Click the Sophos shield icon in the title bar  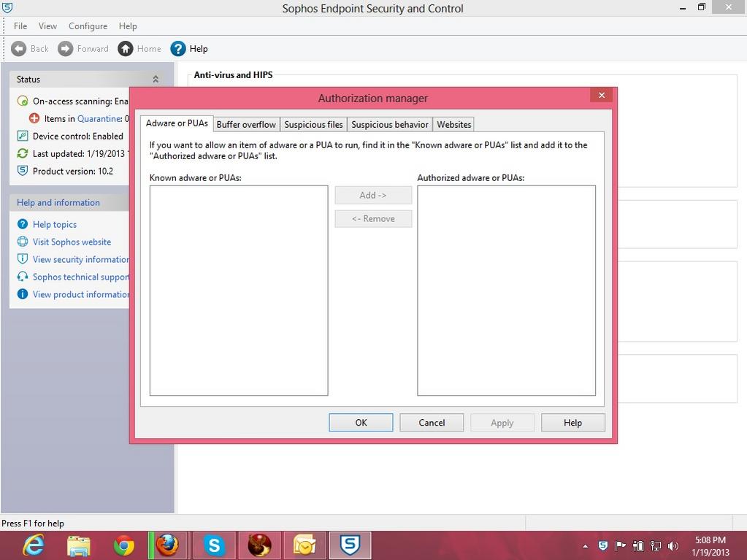[x=7, y=7]
